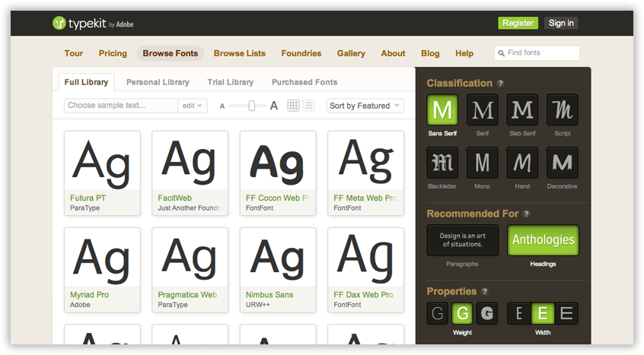Image resolution: width=644 pixels, height=355 pixels.
Task: Open FacitWeb font card
Action: click(190, 173)
